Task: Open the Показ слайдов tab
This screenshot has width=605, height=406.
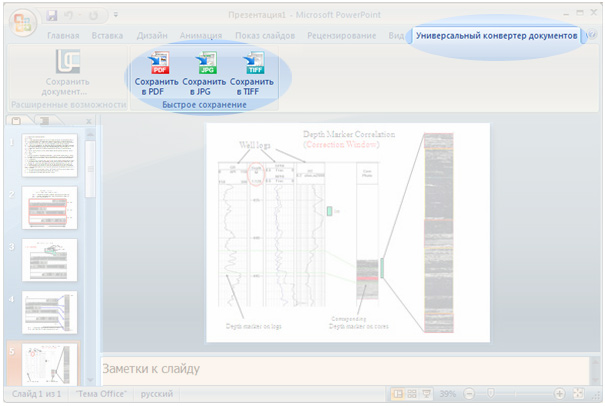Action: (265, 36)
